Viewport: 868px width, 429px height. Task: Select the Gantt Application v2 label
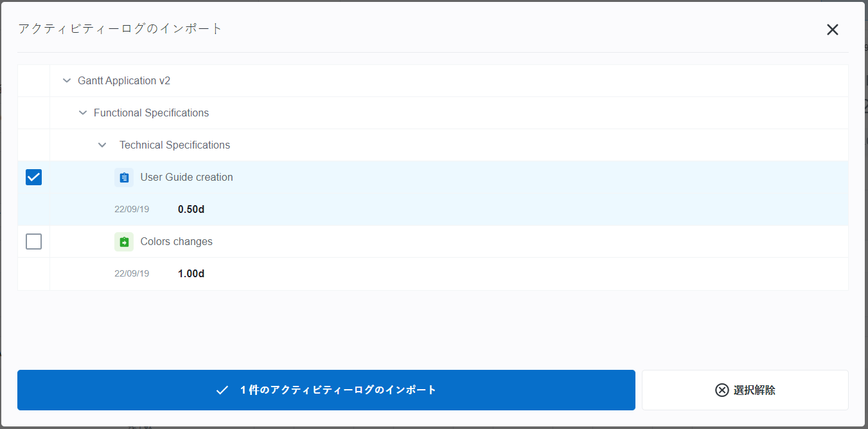pos(124,81)
